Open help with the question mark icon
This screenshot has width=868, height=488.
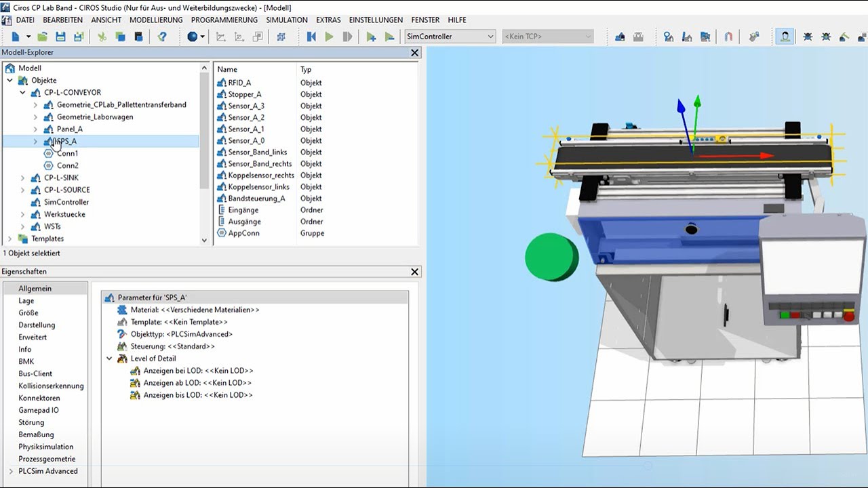point(162,37)
